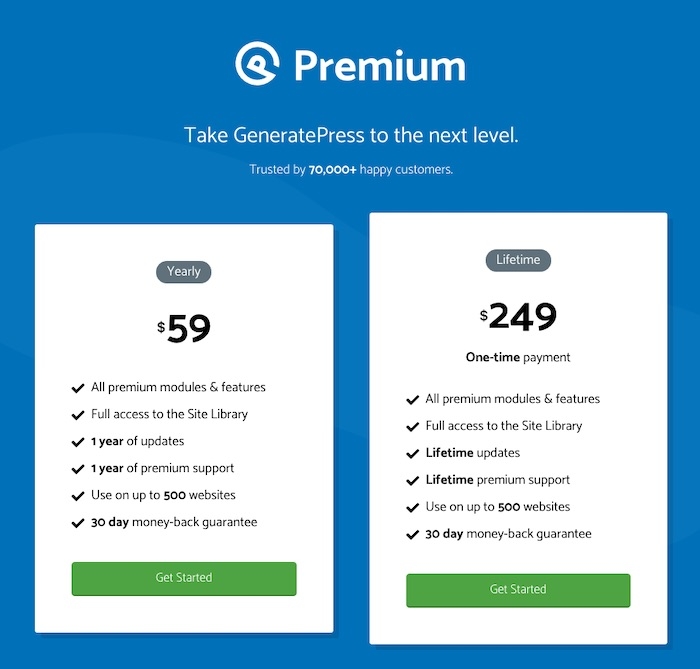
Task: Click the GeneratePress Premium logo icon
Action: coord(258,64)
